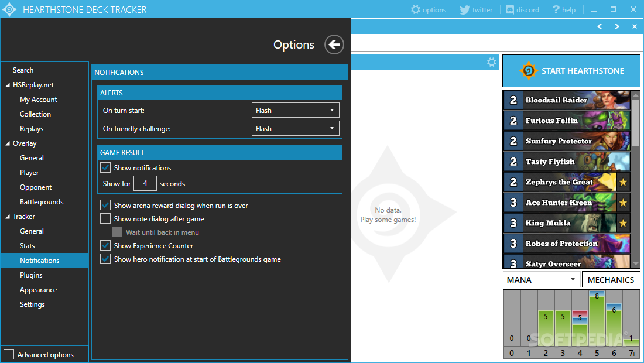Click deck list scroll down arrow
Screen dimensions: 644x363
635,263
